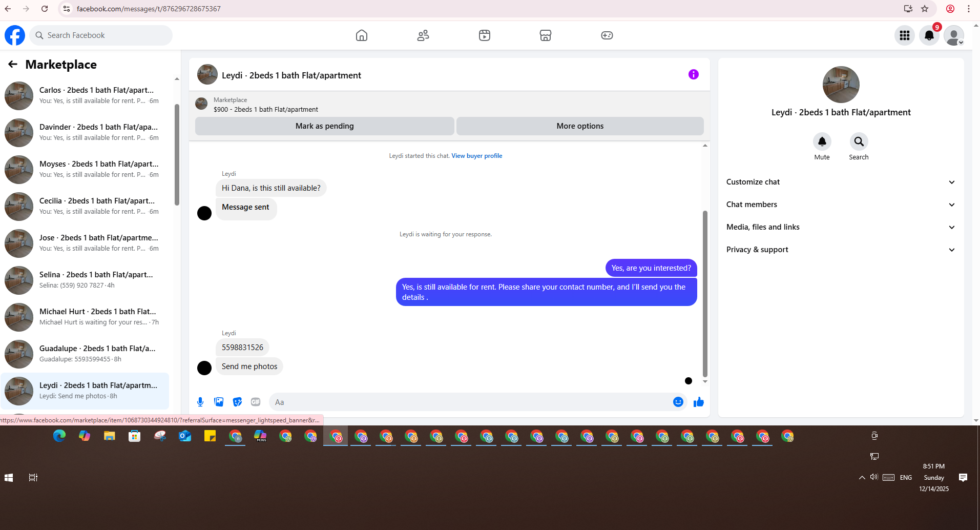Expand the Customize chat section
This screenshot has width=980, height=530.
pyautogui.click(x=841, y=182)
